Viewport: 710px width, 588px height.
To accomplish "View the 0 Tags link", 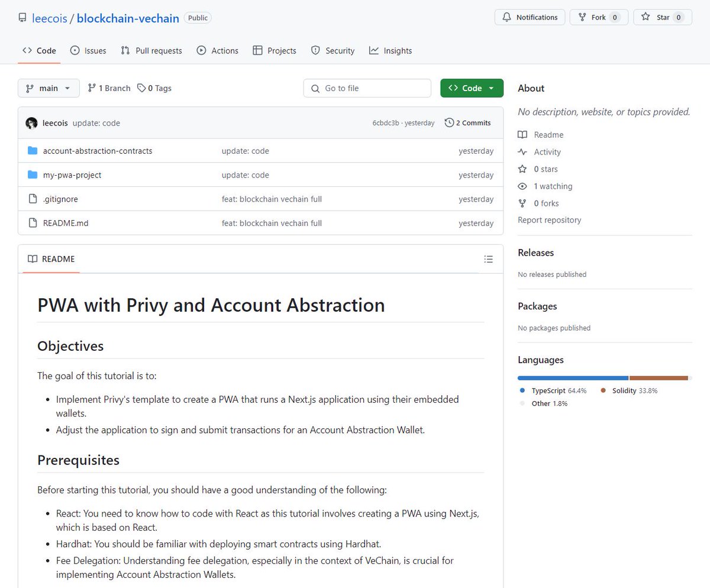I will click(x=154, y=88).
